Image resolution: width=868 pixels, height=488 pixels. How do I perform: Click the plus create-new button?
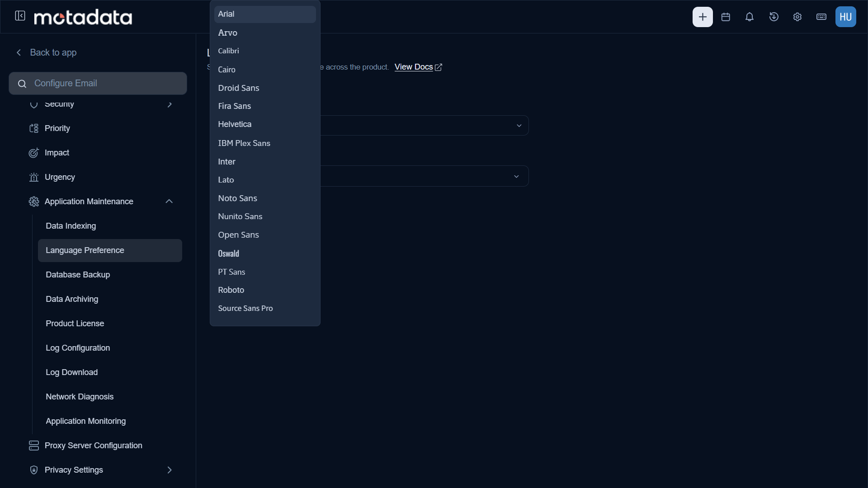click(703, 17)
